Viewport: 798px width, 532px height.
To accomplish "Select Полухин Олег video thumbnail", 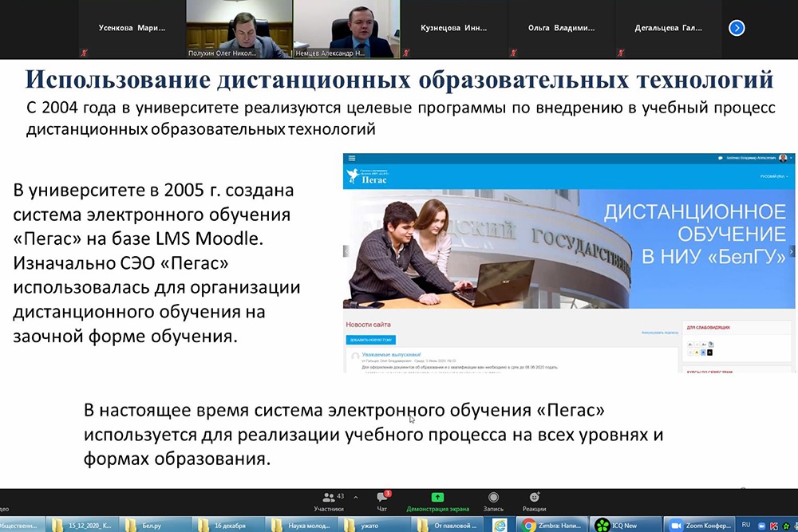I will point(238,30).
